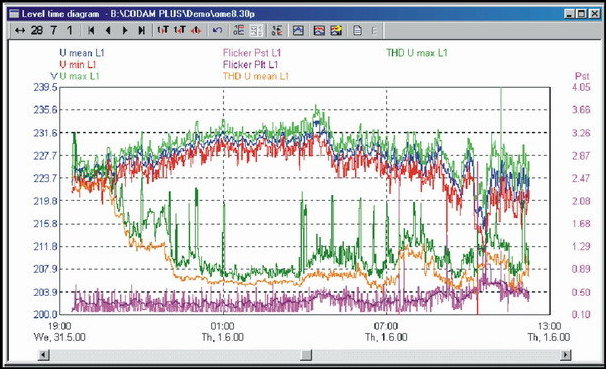Click the document page report icon
Viewport: 606px width, 369px height.
click(x=357, y=31)
